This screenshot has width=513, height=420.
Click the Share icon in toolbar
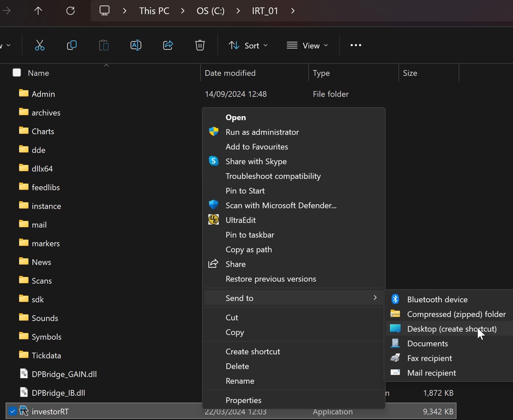168,45
